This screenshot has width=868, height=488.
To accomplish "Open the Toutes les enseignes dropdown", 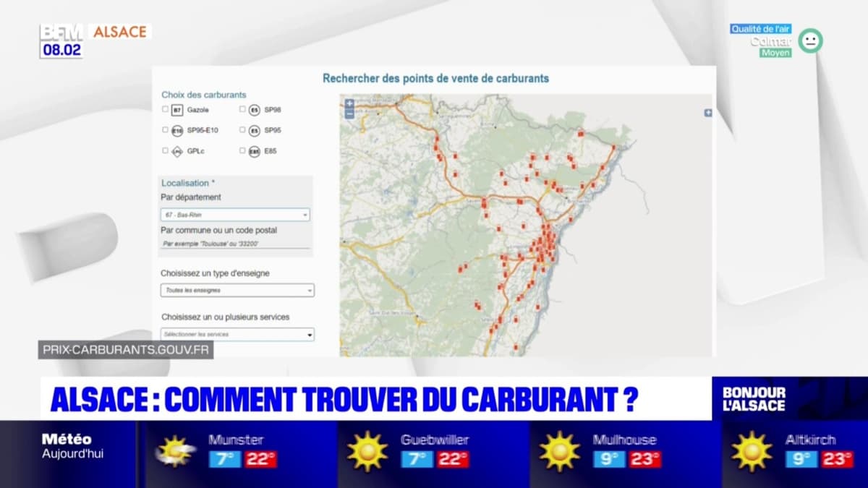I will 237,290.
